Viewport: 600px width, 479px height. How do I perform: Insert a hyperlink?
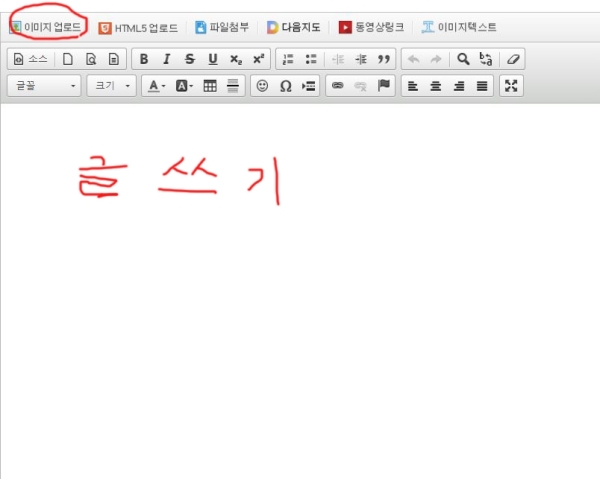tap(338, 86)
